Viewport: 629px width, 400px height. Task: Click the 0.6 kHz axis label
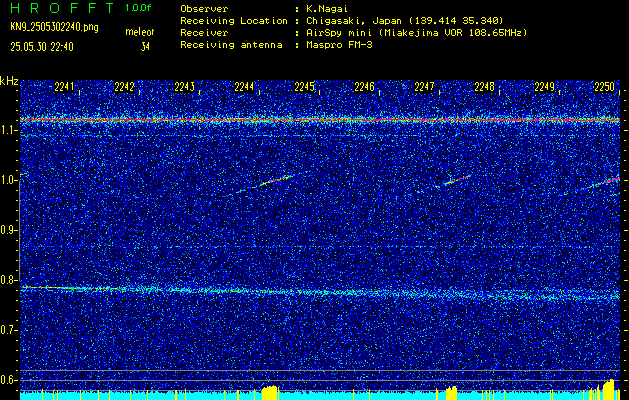7,380
